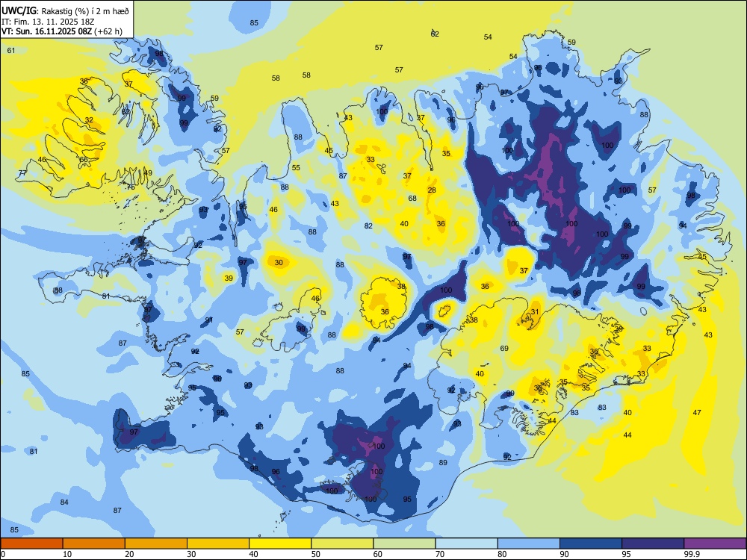Click the humidity value 69 on the map
The width and height of the screenshot is (747, 560).
pyautogui.click(x=504, y=348)
